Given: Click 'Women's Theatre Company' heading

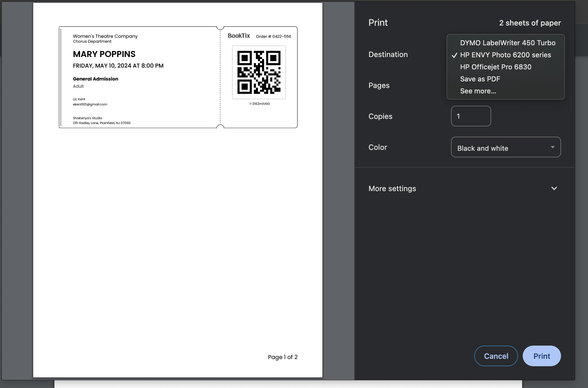Looking at the screenshot, I should (x=105, y=36).
